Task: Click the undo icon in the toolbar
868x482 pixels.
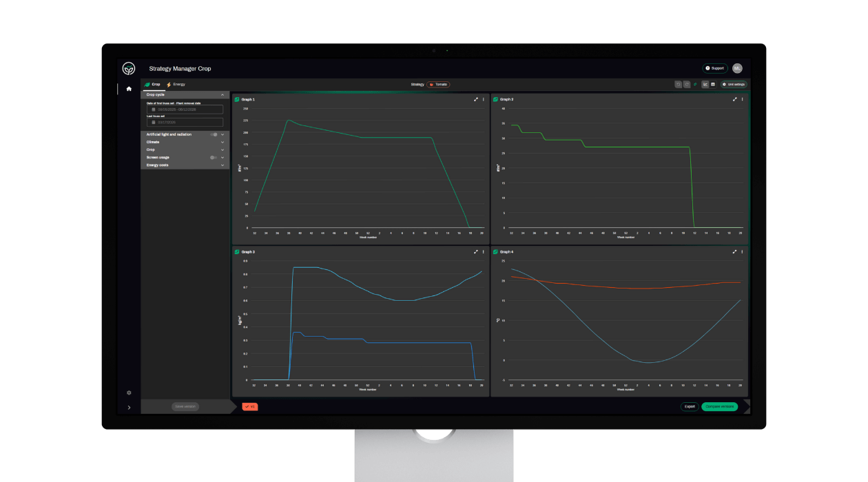Action: pos(679,84)
